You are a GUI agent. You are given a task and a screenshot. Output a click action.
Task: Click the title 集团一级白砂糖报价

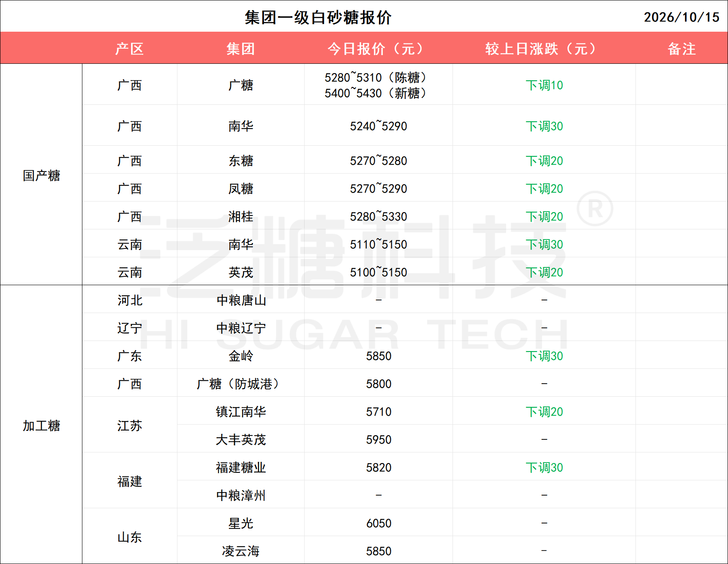pyautogui.click(x=318, y=17)
